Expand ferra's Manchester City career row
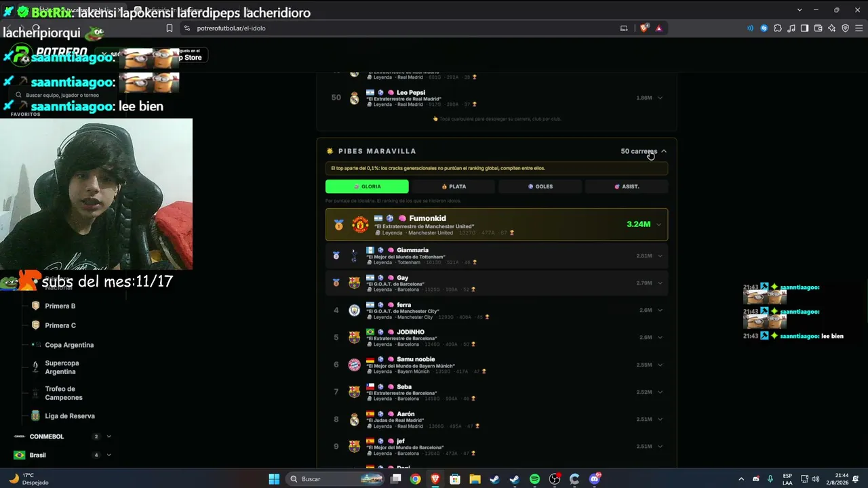The height and width of the screenshot is (488, 868). pyautogui.click(x=660, y=310)
